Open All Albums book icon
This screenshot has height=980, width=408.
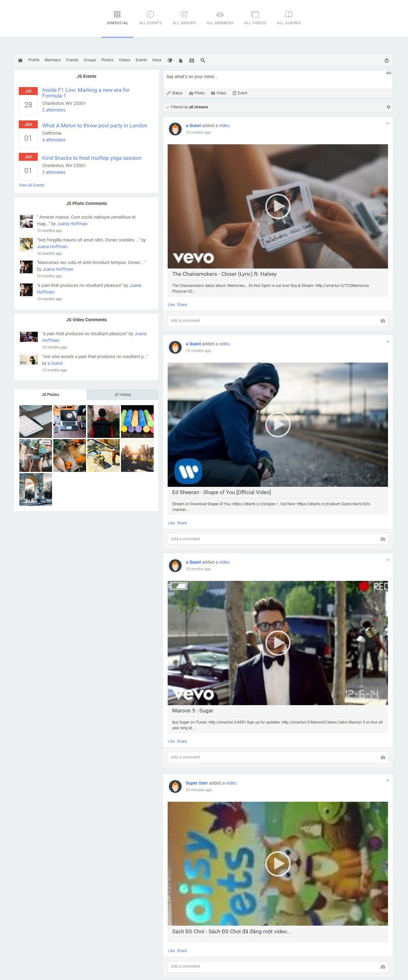[289, 14]
